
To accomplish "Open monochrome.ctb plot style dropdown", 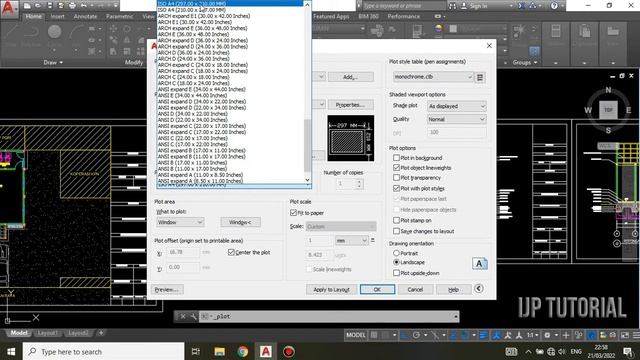I will point(433,77).
